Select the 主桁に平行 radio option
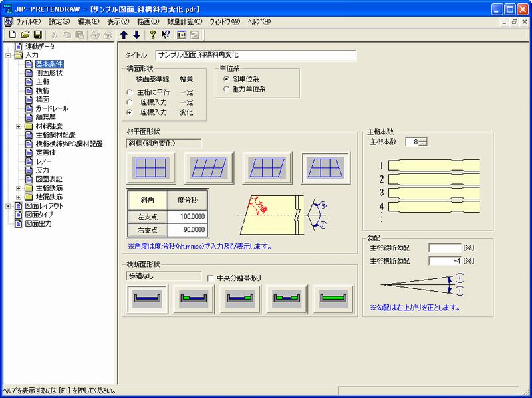Viewport: 532px width, 398px height. pos(130,92)
